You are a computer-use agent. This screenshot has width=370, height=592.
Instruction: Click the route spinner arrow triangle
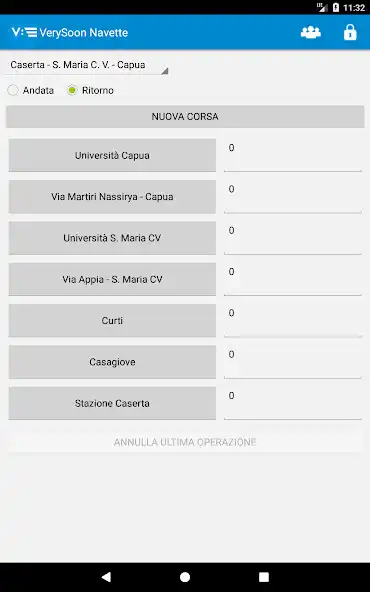point(165,71)
